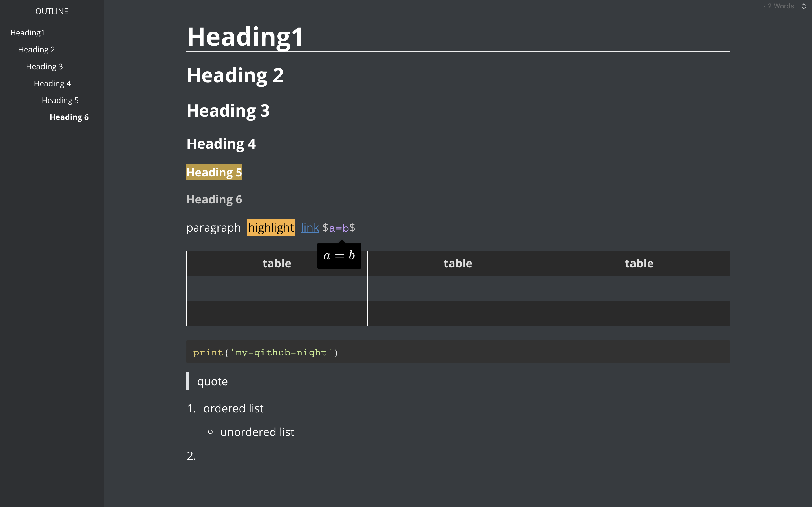The width and height of the screenshot is (812, 507).
Task: Click the "2 Words" word count indicator
Action: 780,6
